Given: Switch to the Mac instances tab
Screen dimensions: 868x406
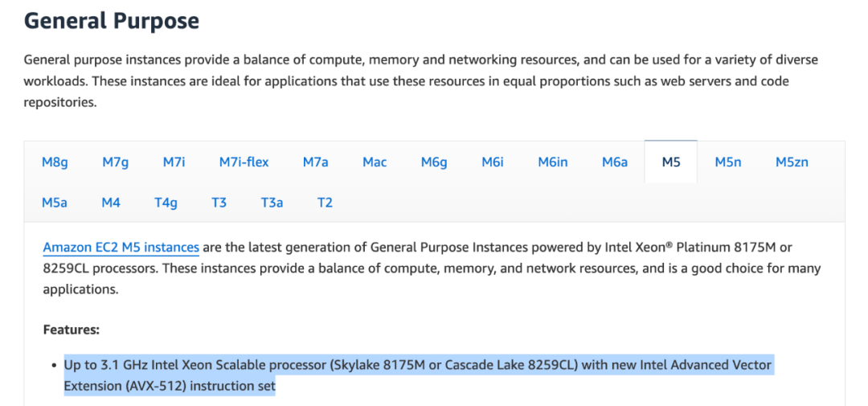Looking at the screenshot, I should coord(375,162).
